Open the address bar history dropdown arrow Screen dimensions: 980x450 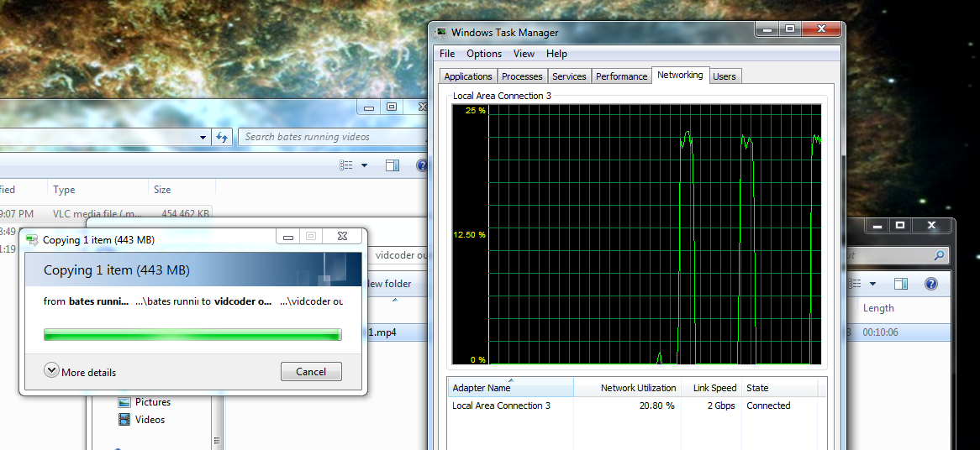(203, 137)
